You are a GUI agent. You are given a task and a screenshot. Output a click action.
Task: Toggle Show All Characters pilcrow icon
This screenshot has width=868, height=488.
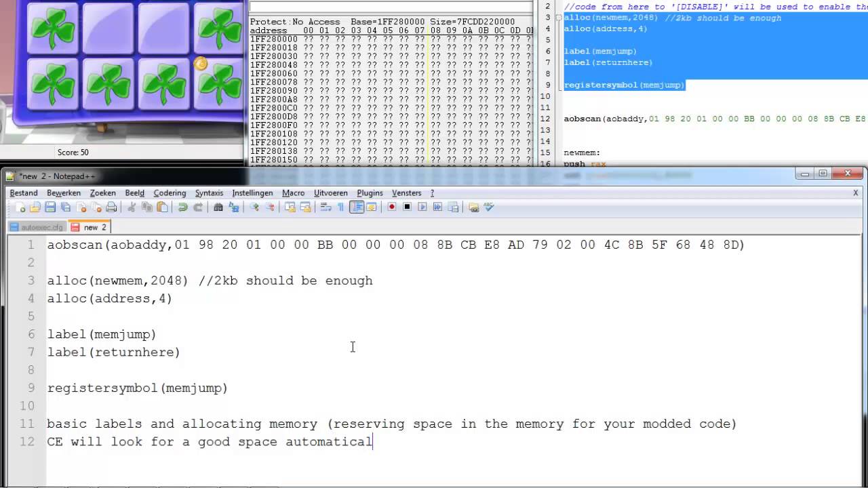click(x=341, y=207)
